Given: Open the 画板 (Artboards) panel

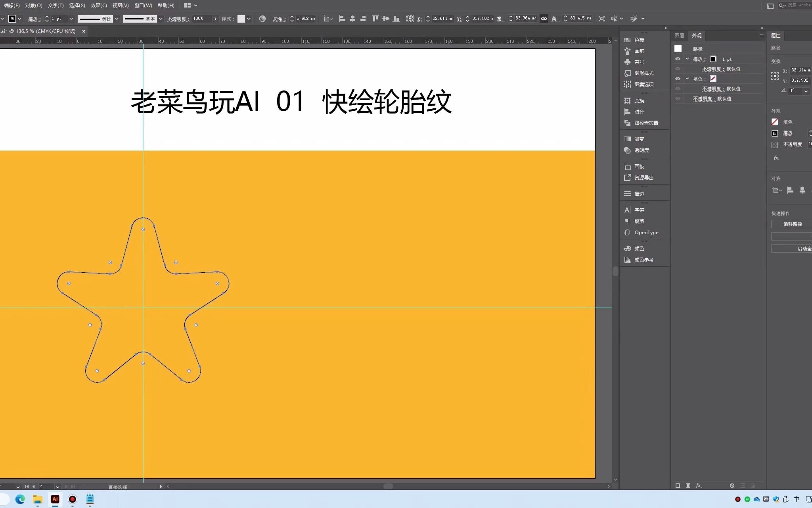Looking at the screenshot, I should click(x=634, y=167).
